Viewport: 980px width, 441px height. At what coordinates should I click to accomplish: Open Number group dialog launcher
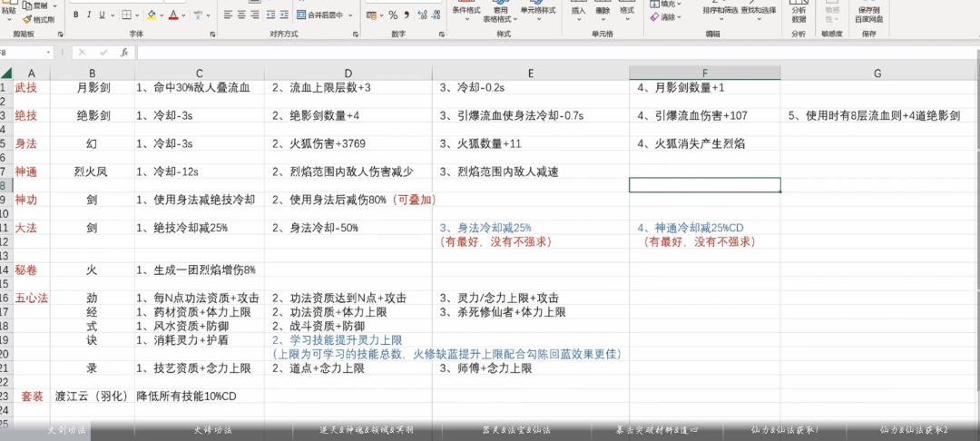pyautogui.click(x=440, y=34)
